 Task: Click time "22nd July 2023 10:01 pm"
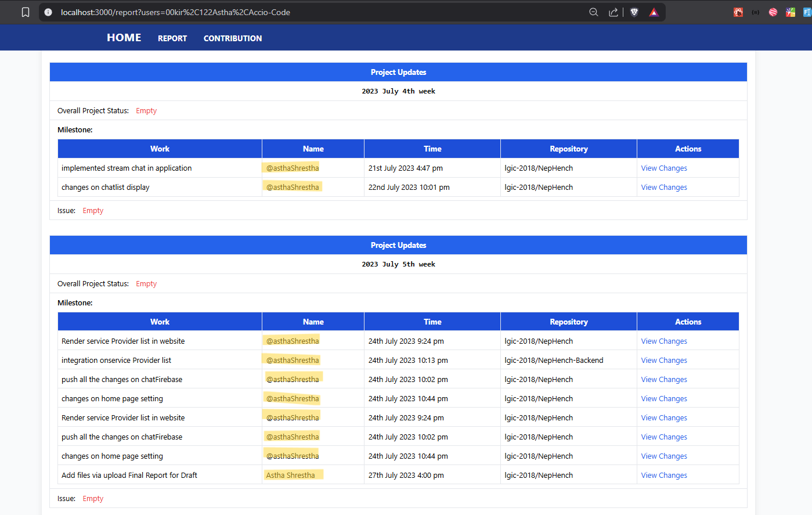pyautogui.click(x=409, y=188)
